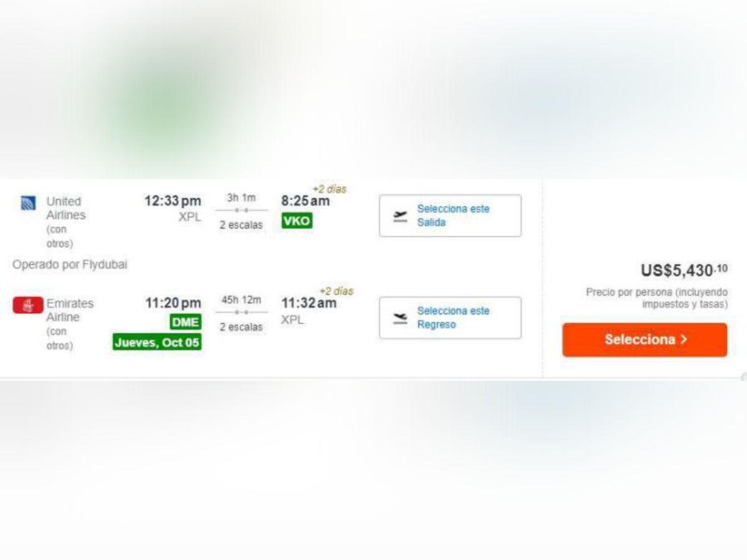Click the plane icon beside Salida

(400, 216)
